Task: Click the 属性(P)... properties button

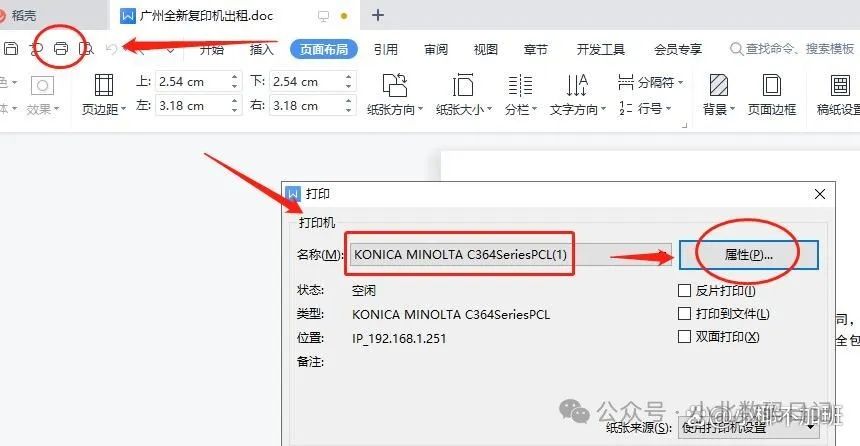Action: [x=749, y=255]
